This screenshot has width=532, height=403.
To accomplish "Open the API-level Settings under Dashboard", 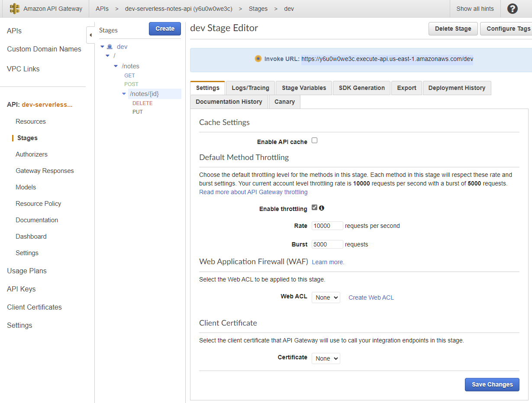I will [27, 253].
